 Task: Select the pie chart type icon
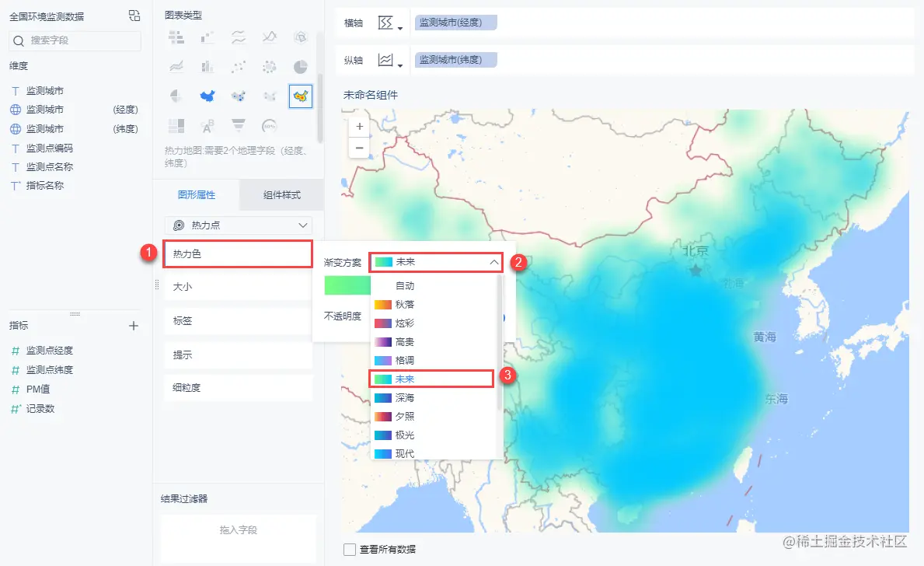[302, 65]
